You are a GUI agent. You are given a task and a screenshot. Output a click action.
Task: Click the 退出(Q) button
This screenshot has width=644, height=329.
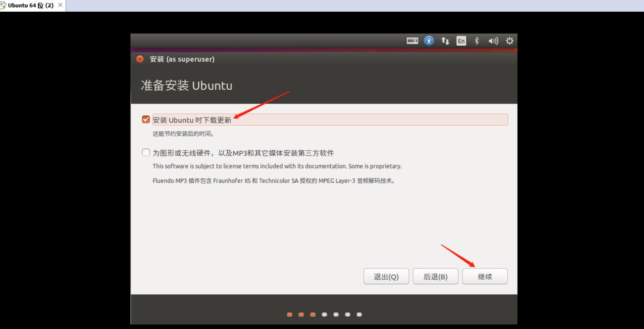pyautogui.click(x=386, y=276)
